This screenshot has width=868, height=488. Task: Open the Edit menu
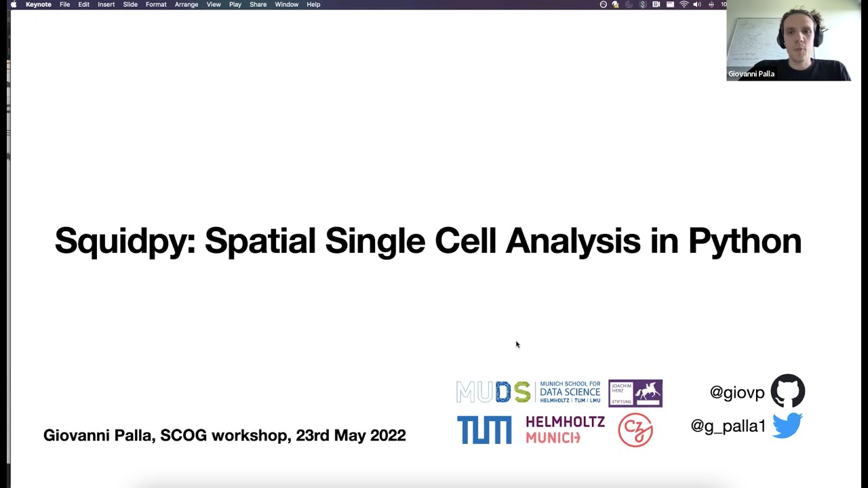point(83,4)
